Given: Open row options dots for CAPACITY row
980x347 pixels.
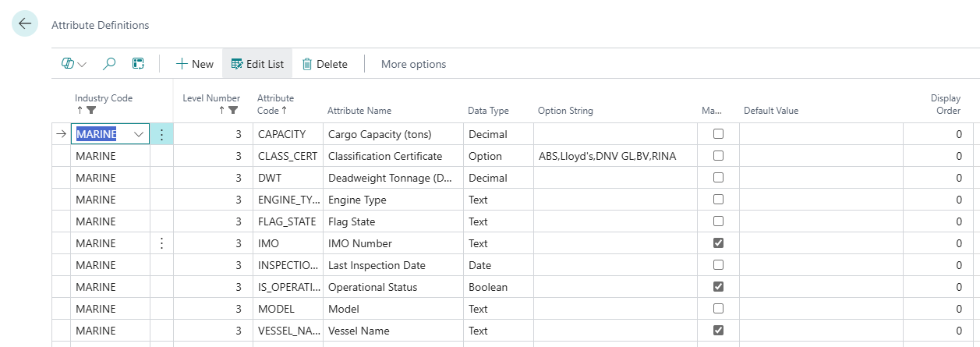Looking at the screenshot, I should tap(161, 134).
